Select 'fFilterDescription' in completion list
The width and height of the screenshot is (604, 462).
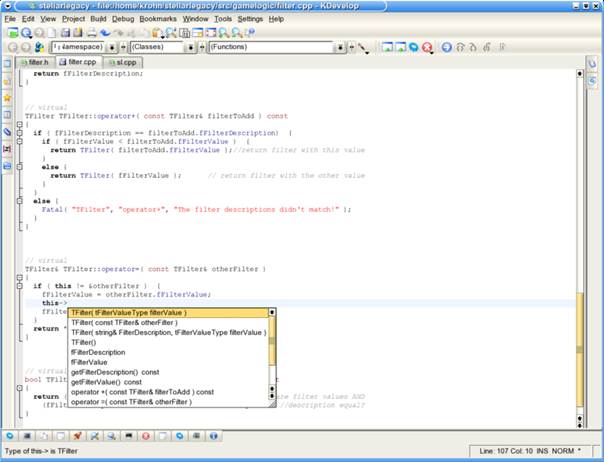pyautogui.click(x=168, y=352)
